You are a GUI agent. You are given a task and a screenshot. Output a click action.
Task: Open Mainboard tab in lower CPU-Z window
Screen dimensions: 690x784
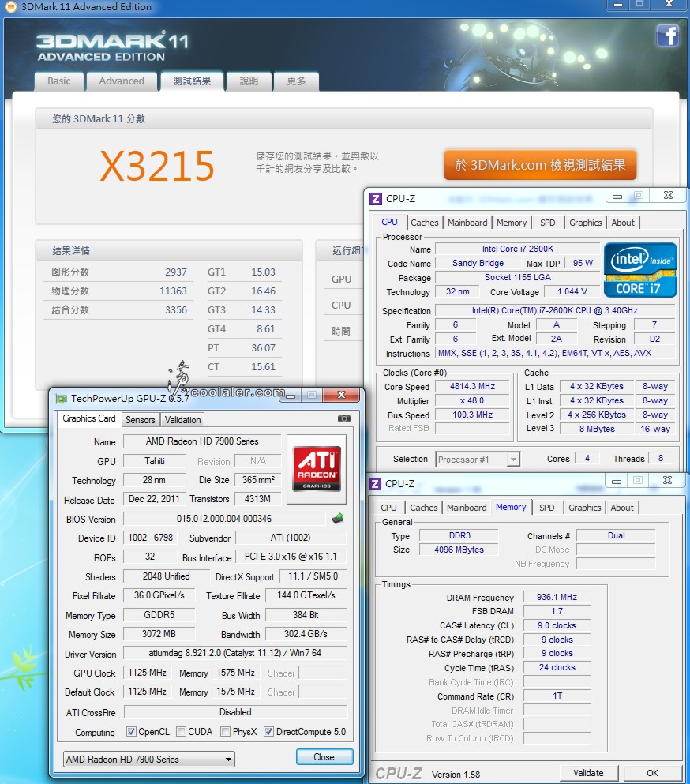(x=467, y=508)
